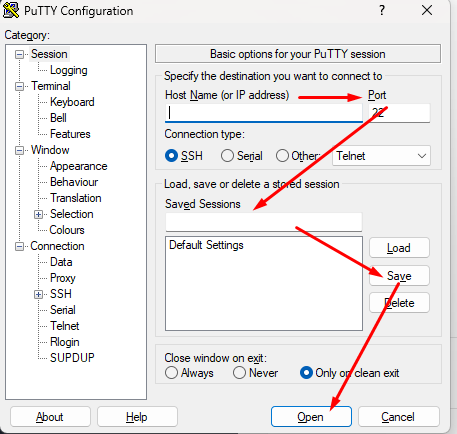
Task: Open Bell settings in tree
Action: (58, 118)
